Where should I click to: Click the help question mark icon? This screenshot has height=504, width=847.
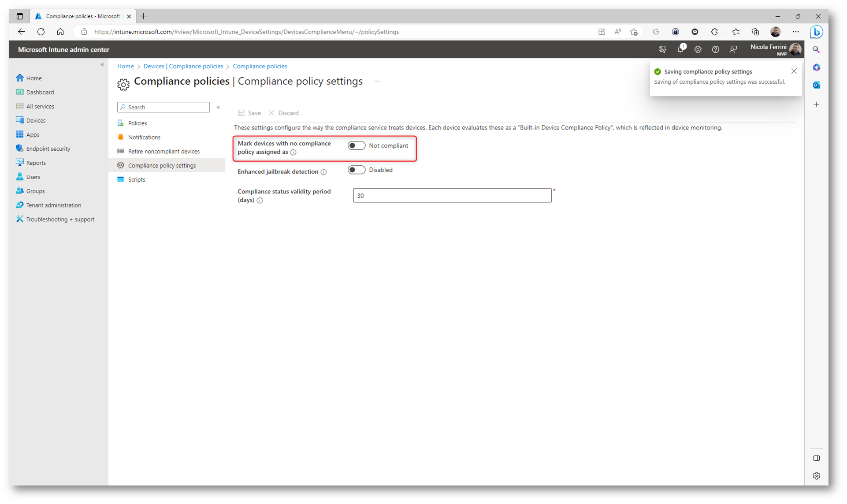tap(715, 50)
